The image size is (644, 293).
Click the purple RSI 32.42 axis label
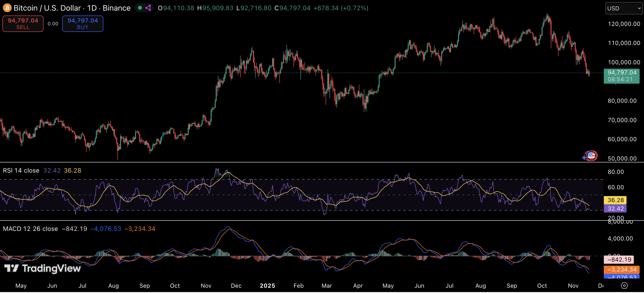pyautogui.click(x=615, y=209)
